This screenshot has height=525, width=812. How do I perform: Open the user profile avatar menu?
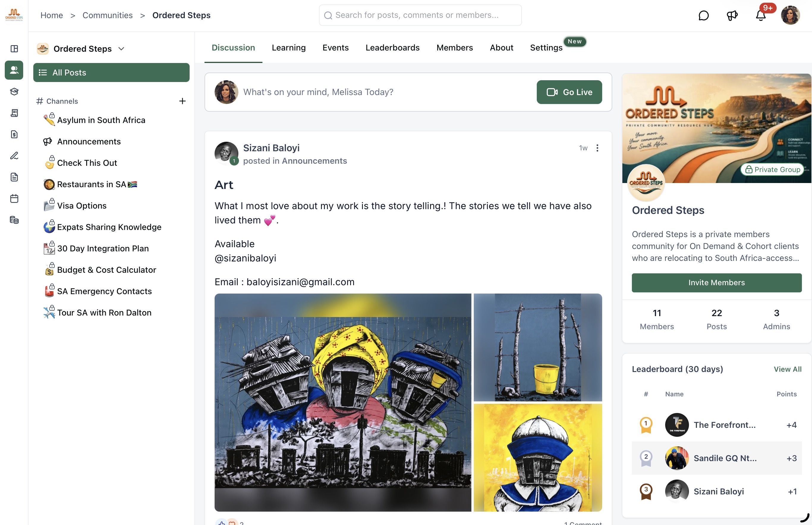(790, 15)
